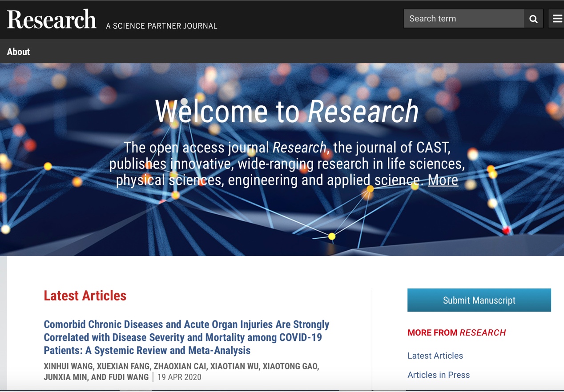Click the Research journal logo

click(x=52, y=20)
